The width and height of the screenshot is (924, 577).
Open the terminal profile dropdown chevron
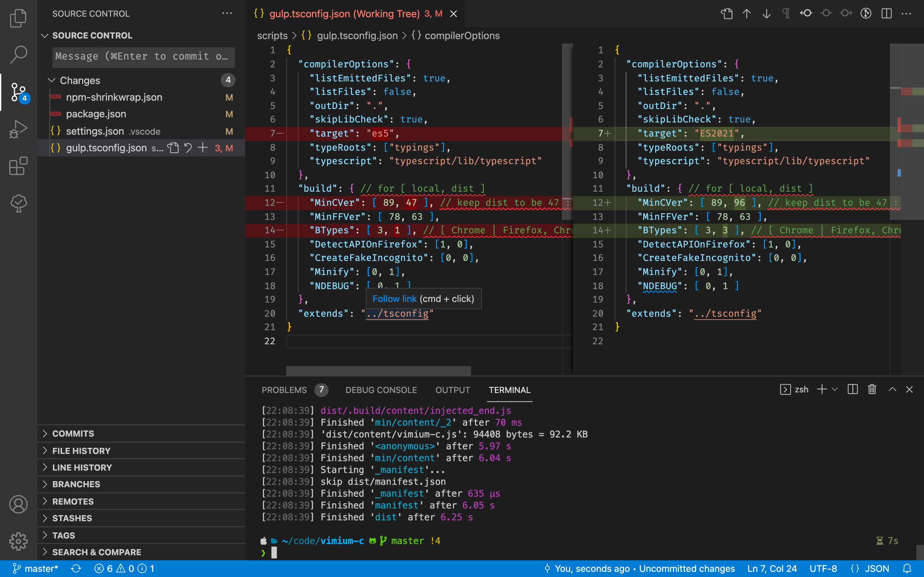pyautogui.click(x=835, y=389)
